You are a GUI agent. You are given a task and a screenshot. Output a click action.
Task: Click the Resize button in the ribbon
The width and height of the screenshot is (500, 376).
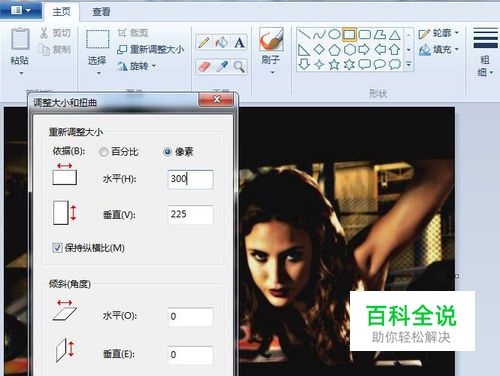pyautogui.click(x=150, y=49)
